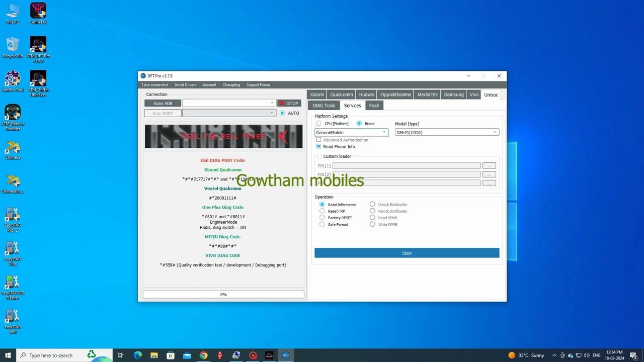
Task: Open the Mail app from the taskbar
Action: tap(187, 355)
